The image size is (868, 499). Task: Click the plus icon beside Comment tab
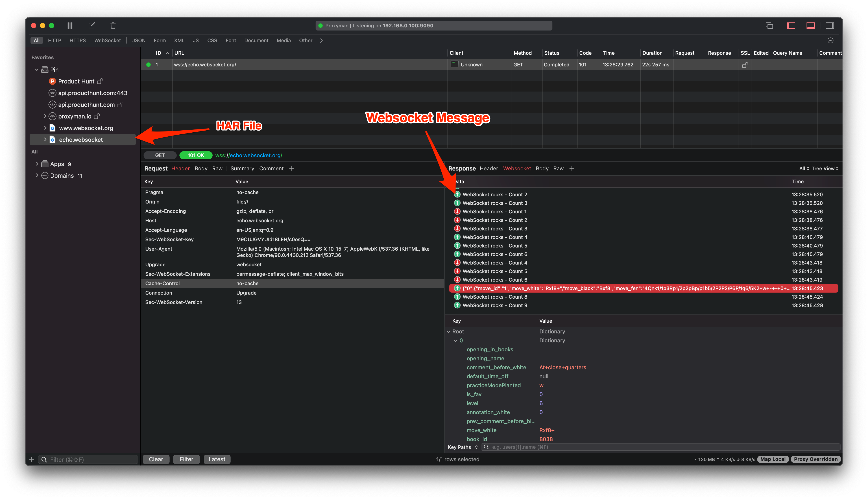(292, 168)
